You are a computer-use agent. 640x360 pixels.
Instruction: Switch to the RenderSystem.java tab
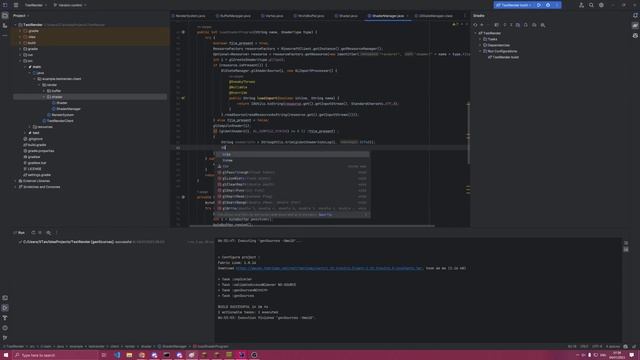pyautogui.click(x=188, y=16)
